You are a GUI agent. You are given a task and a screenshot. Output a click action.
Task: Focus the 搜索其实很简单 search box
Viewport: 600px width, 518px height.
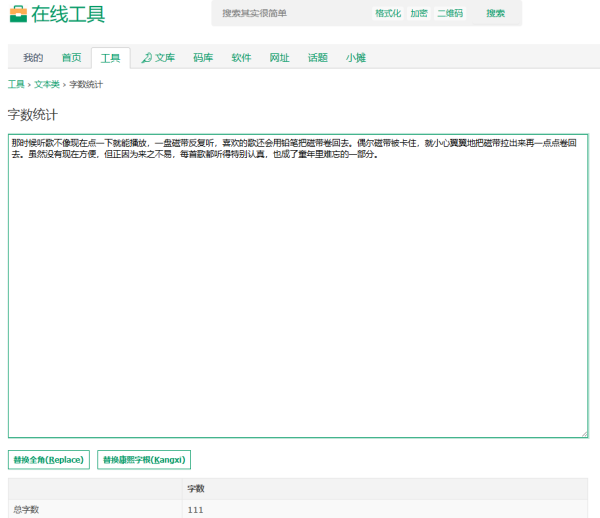pos(291,13)
